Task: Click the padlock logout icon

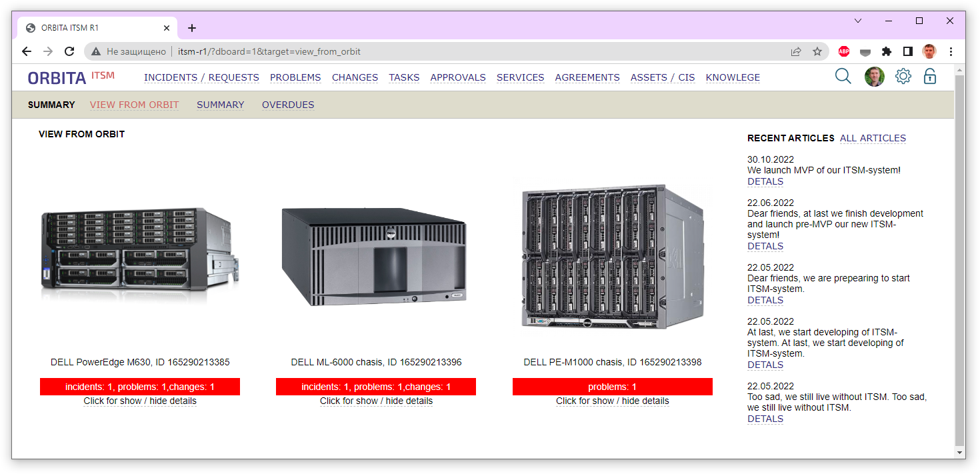Action: 929,77
